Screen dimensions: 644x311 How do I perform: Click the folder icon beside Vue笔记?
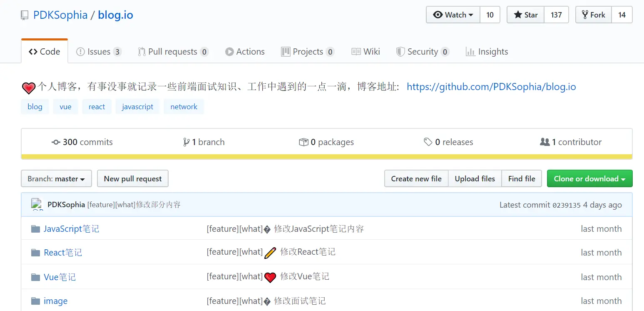35,277
